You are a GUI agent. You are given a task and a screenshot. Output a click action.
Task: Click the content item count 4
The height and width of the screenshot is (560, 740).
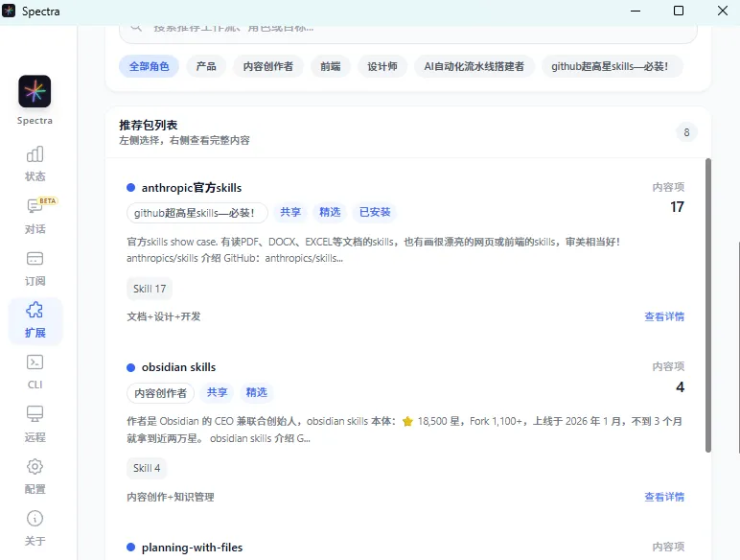point(680,387)
